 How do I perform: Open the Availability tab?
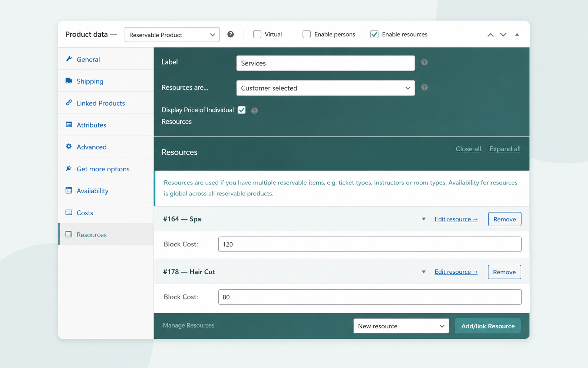pos(106,190)
